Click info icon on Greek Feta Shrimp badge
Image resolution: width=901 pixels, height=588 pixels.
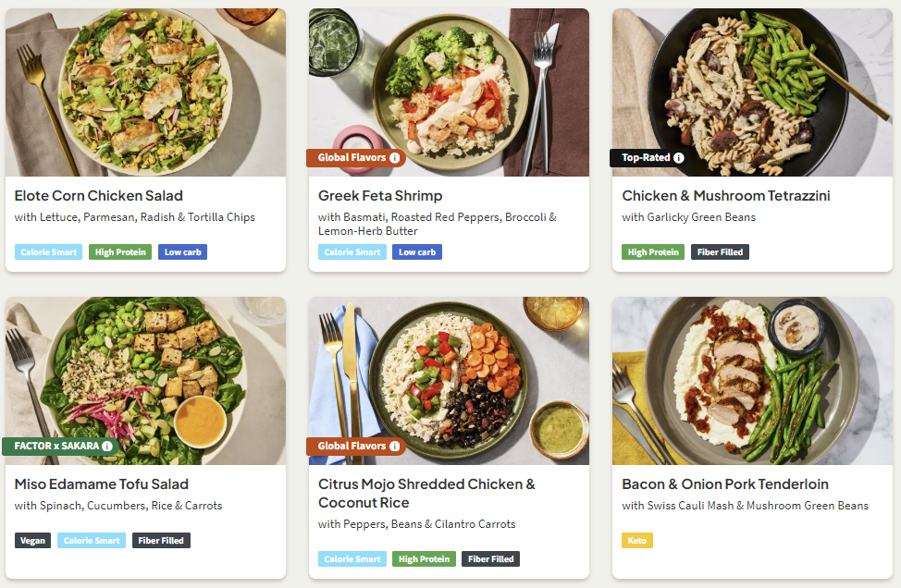tap(395, 158)
